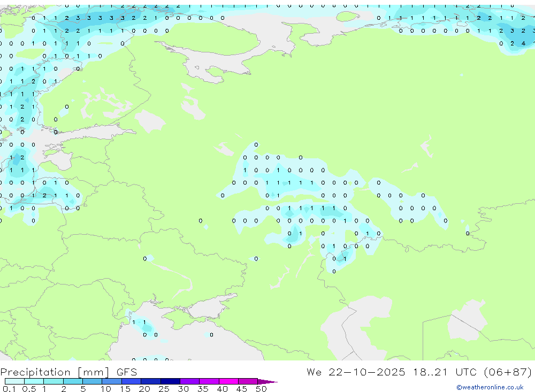Click the "40" legend scale label
The height and width of the screenshot is (392, 535).
tap(223, 389)
